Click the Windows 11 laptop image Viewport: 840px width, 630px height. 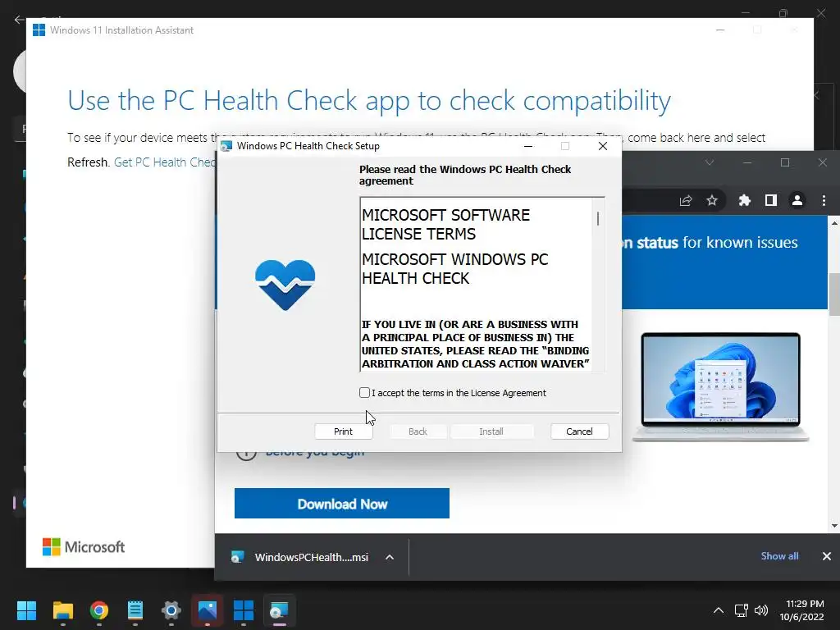coord(720,387)
